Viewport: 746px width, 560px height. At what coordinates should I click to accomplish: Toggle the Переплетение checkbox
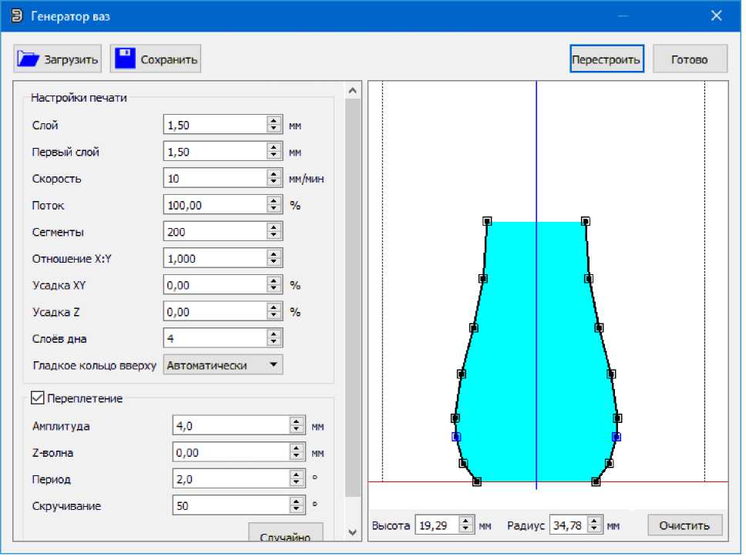click(x=37, y=398)
